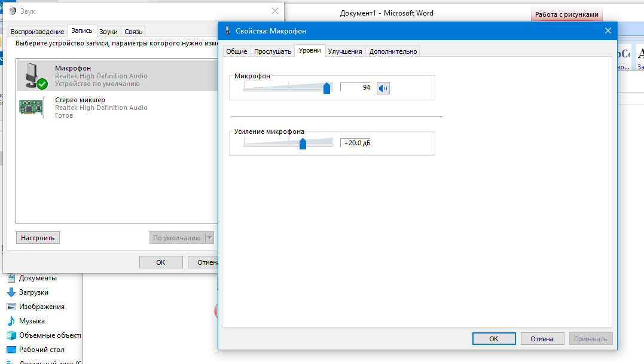Expand the По умолчанию dropdown arrow
The height and width of the screenshot is (364, 644).
click(x=210, y=238)
